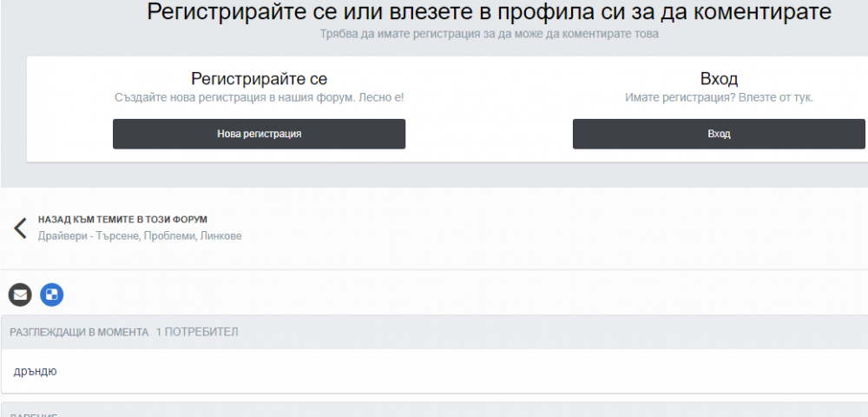The width and height of the screenshot is (868, 417).
Task: Open user profile дръндю
Action: coord(35,371)
